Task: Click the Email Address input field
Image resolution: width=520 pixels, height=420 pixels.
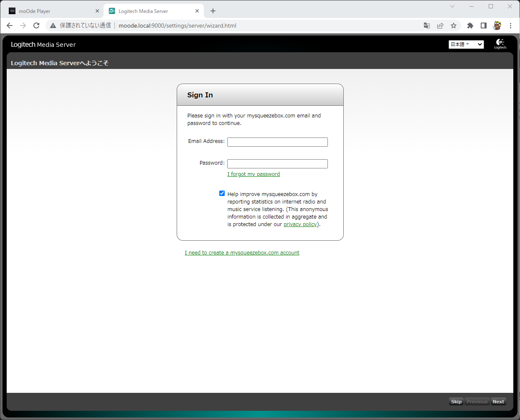Action: click(277, 142)
